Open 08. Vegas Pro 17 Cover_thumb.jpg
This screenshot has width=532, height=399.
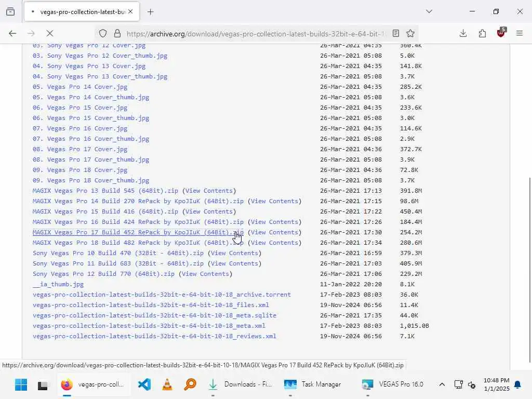pyautogui.click(x=91, y=159)
